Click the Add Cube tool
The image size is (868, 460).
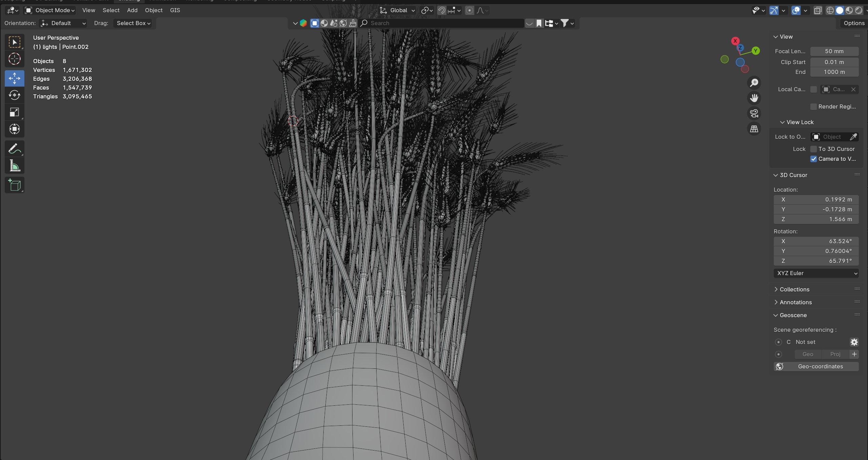[14, 185]
